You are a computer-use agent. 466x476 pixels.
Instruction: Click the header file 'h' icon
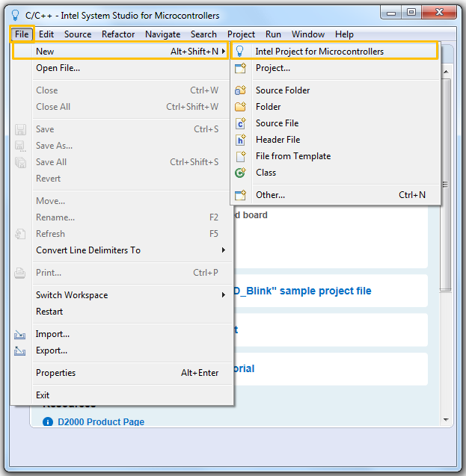point(241,140)
